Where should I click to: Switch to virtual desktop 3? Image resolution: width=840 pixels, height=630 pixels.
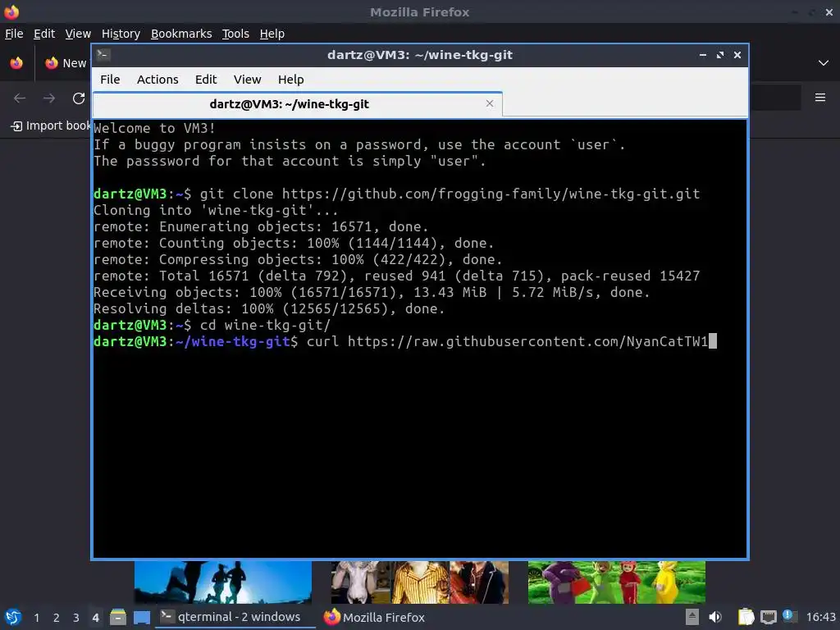coord(76,618)
